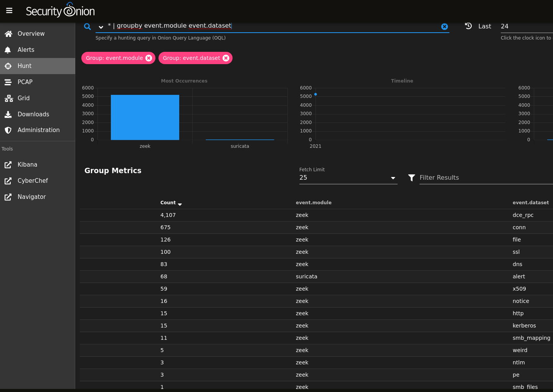
Task: Select Hunt in the sidebar
Action: [x=38, y=66]
